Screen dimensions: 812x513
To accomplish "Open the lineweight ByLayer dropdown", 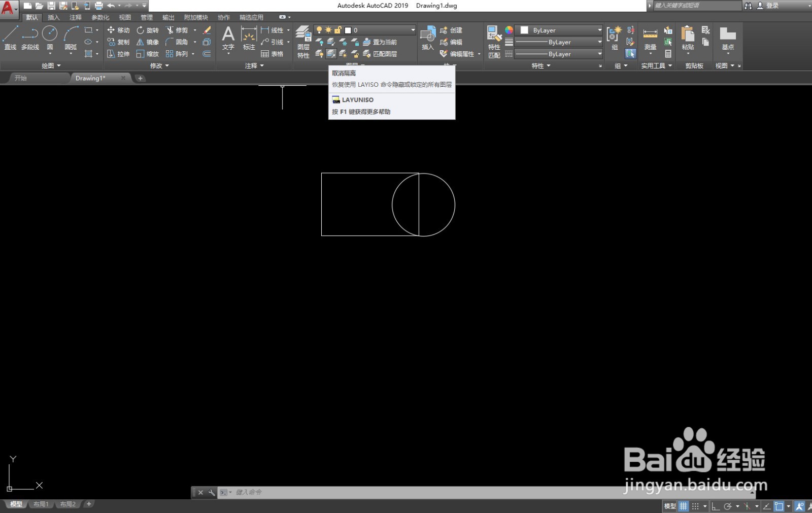I will pyautogui.click(x=559, y=42).
